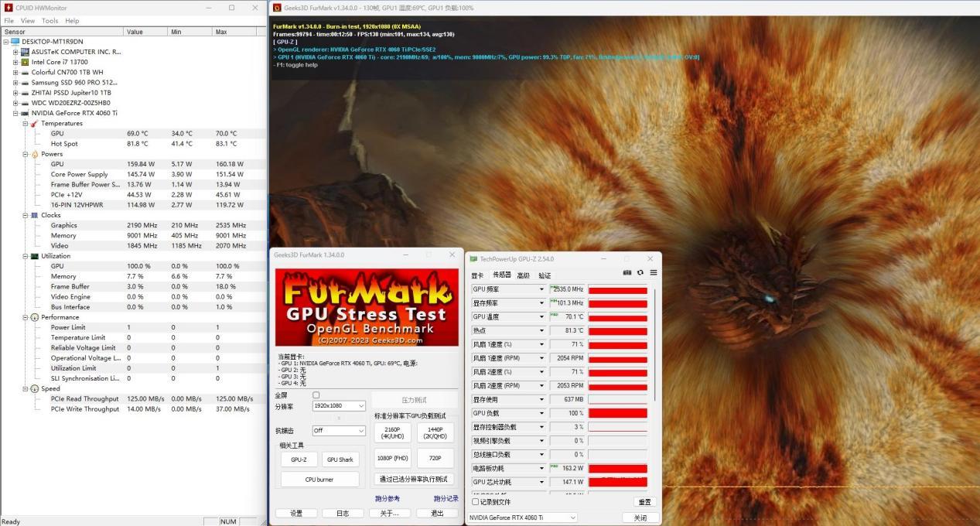The width and height of the screenshot is (980, 526).
Task: Click the Intel Core i7 13700 CPU icon
Action: point(25,62)
